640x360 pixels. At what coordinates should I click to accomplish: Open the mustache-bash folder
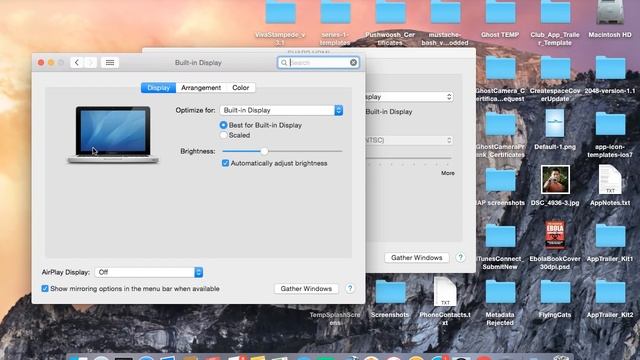pyautogui.click(x=445, y=12)
